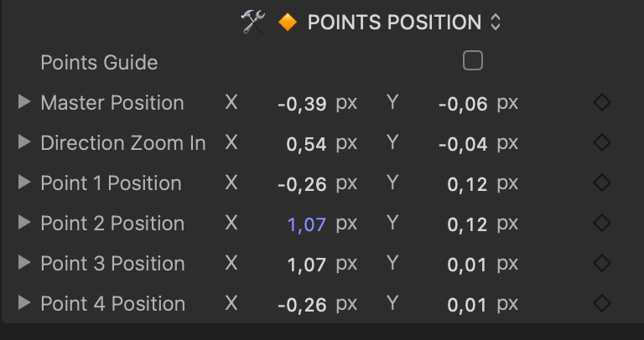644x340 pixels.
Task: Click Point 2 Position X value 1,07
Action: point(307,224)
